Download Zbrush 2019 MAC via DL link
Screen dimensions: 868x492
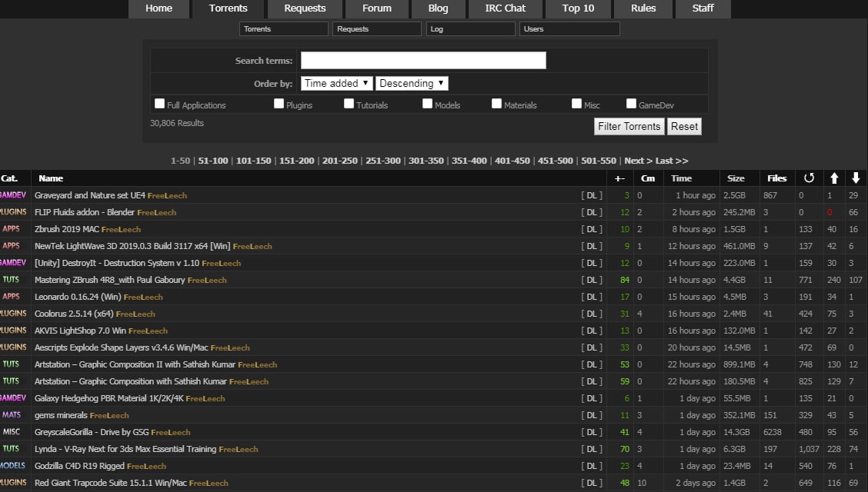pos(592,229)
